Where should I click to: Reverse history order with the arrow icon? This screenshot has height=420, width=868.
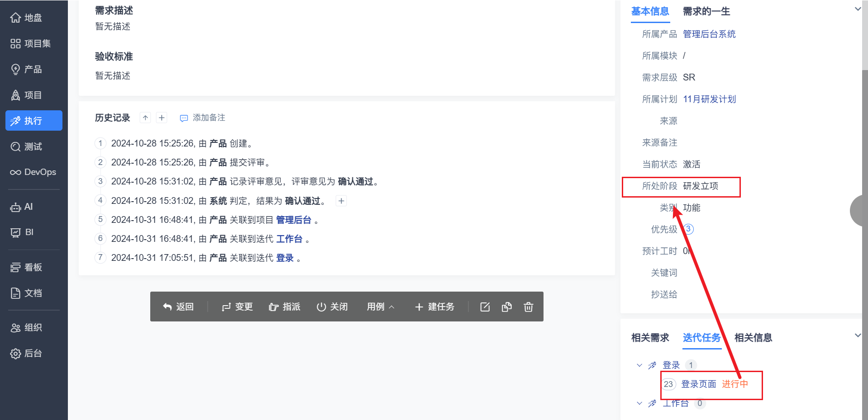(145, 118)
